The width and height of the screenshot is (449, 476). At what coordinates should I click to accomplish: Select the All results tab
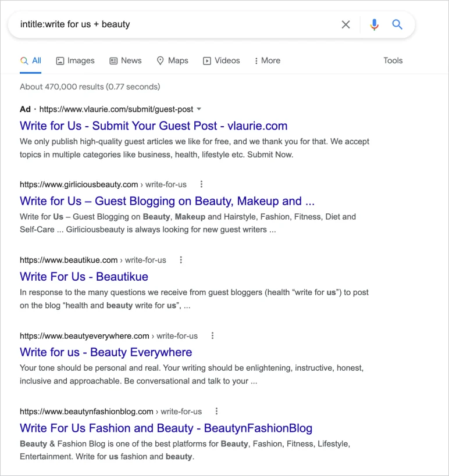point(31,60)
